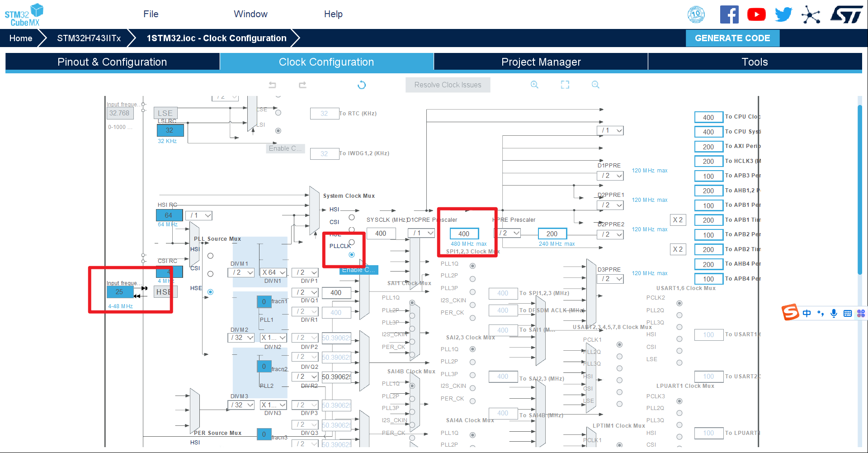Open the Facebook icon link
868x453 pixels.
(x=729, y=14)
